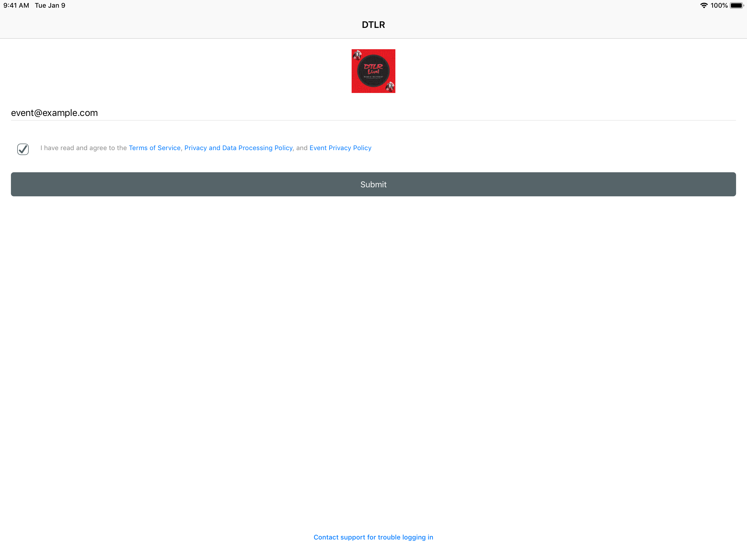Open Privacy and Data Processing Policy link

(238, 148)
